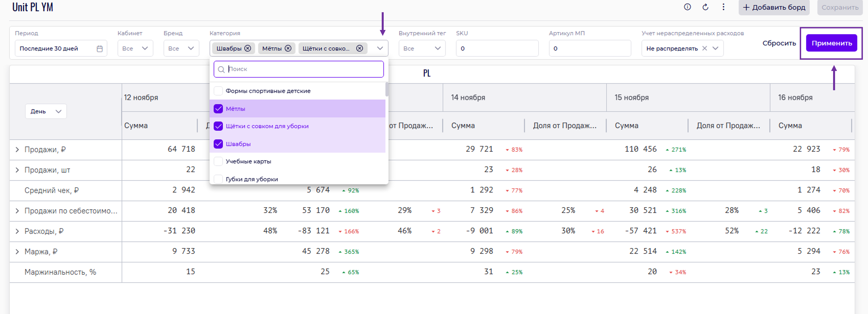This screenshot has height=314, width=868.
Task: Uncheck the Мётлы checkbox
Action: [x=218, y=109]
